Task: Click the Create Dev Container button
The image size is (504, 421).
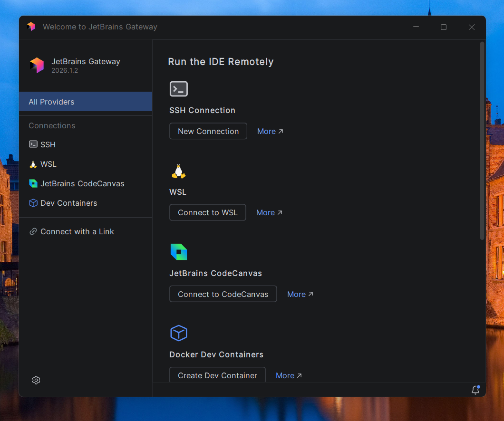Action: tap(217, 375)
